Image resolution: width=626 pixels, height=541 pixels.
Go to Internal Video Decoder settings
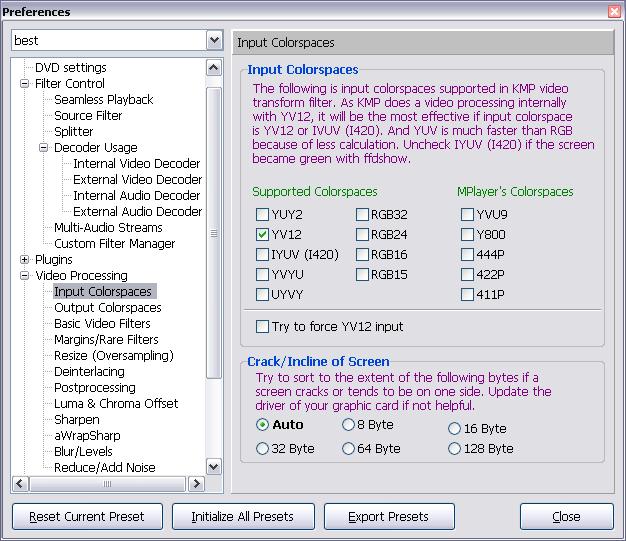click(x=136, y=164)
